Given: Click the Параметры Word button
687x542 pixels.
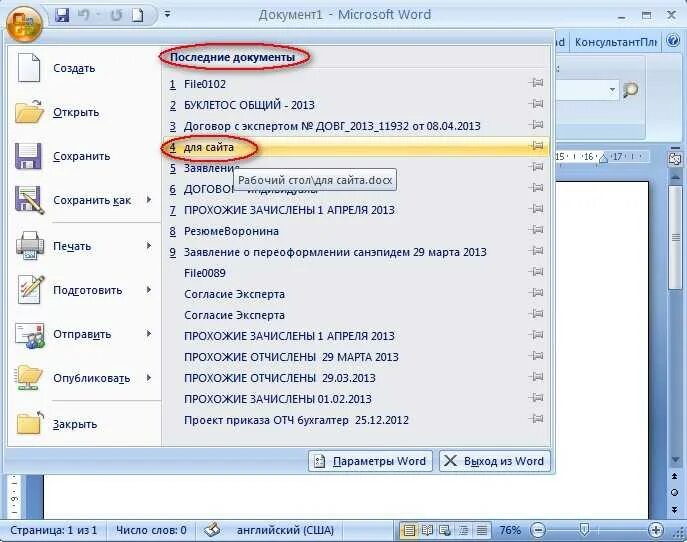Looking at the screenshot, I should pos(370,461).
